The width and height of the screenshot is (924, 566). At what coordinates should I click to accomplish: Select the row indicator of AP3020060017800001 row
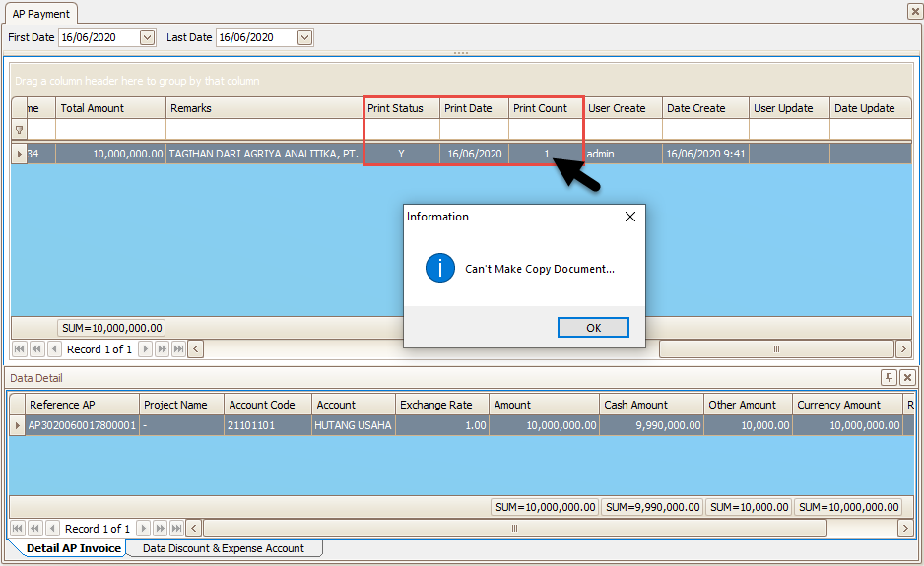[17, 425]
